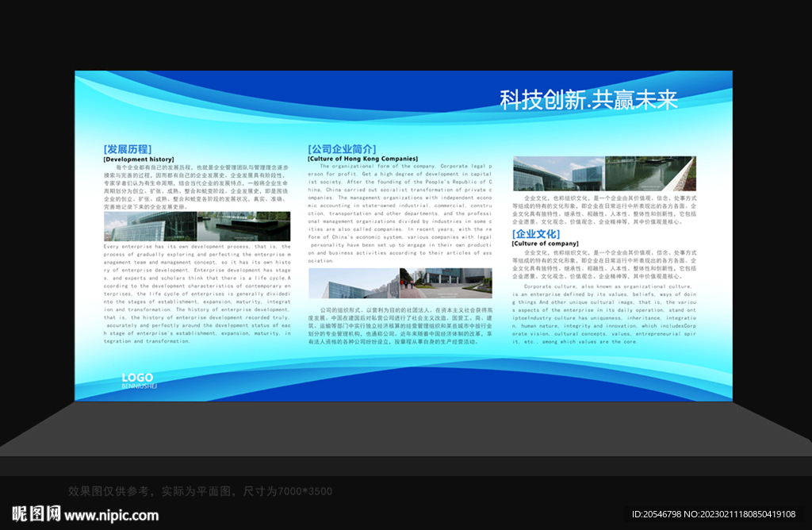812x530 pixels.
Task: Click the headline 科技创新.共赢未来
Action: pos(588,100)
